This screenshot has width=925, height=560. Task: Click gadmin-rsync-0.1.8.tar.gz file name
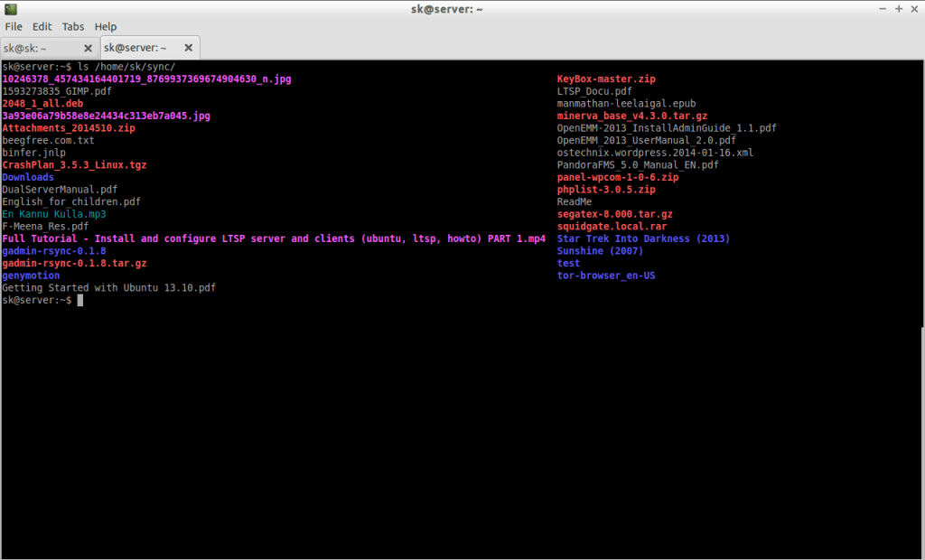(x=74, y=263)
